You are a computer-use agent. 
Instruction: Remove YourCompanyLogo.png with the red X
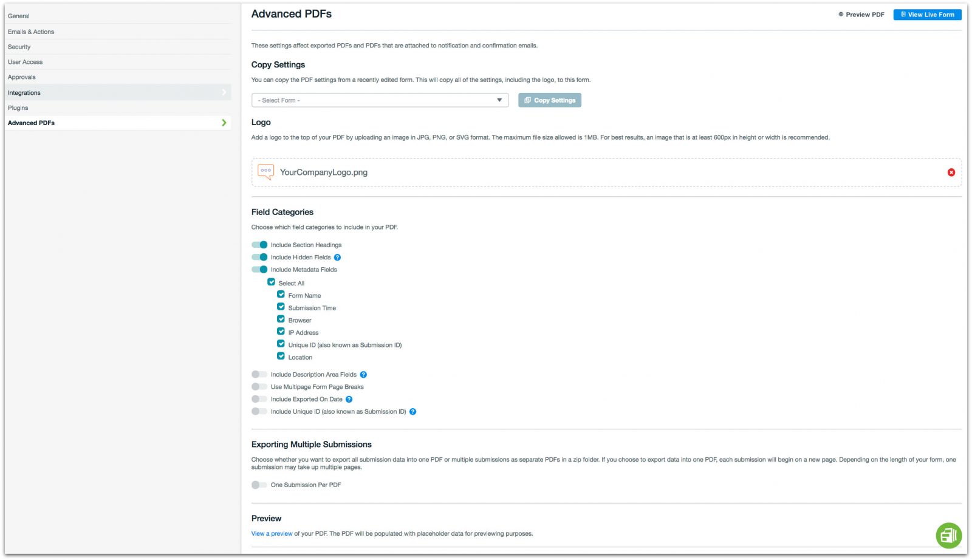pos(951,172)
